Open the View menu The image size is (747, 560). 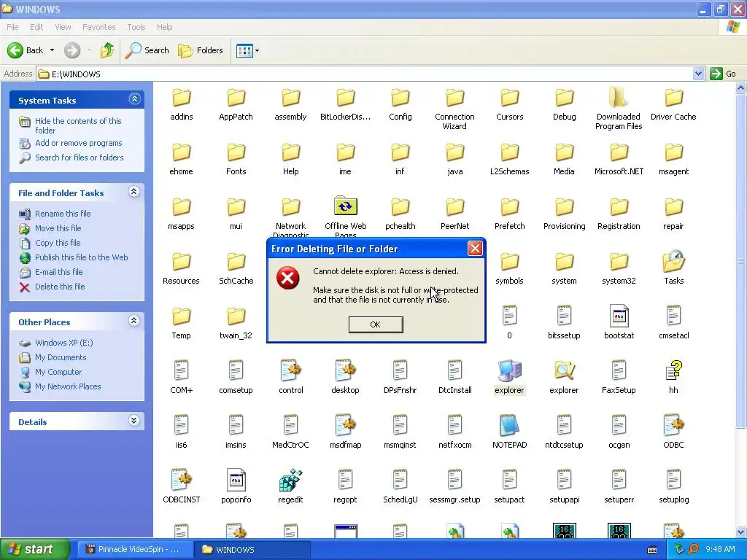(x=63, y=27)
